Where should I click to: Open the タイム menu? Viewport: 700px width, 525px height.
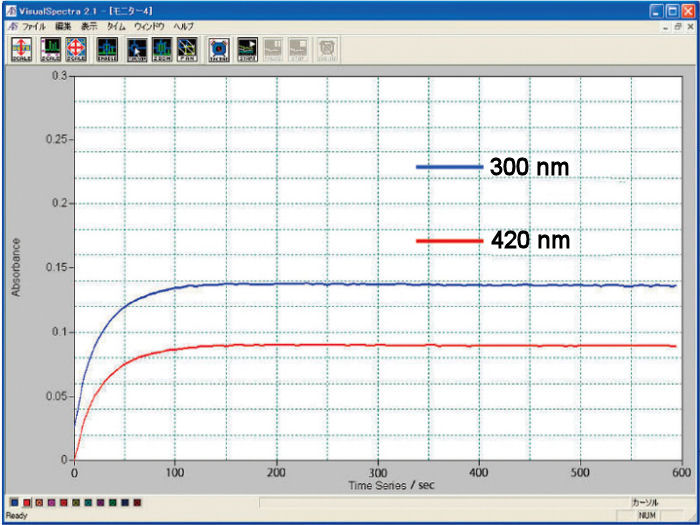[116, 26]
